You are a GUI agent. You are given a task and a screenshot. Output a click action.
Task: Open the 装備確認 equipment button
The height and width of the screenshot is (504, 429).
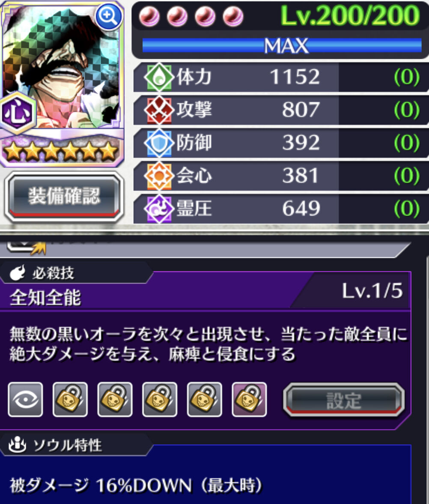click(x=64, y=197)
